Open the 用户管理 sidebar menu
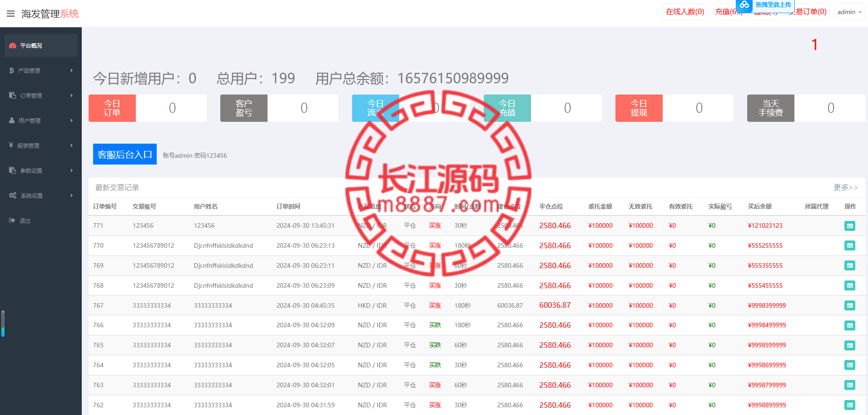The width and height of the screenshot is (868, 415). (41, 120)
